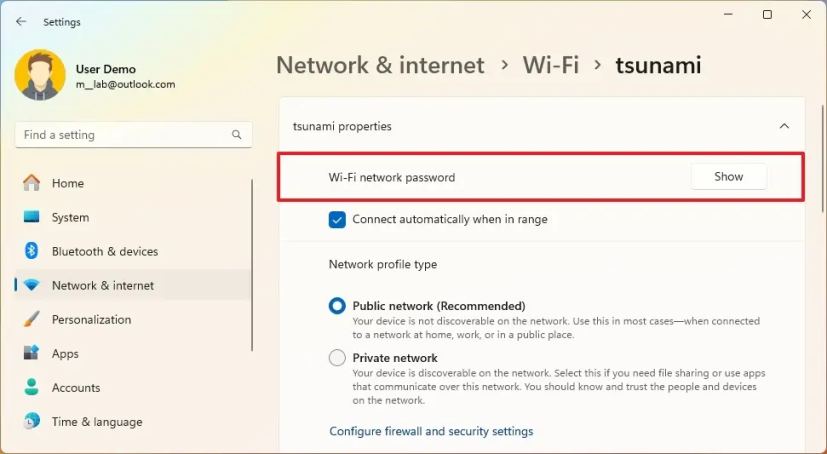Click the System monitor icon
Screen dimensions: 827x454
(x=32, y=217)
